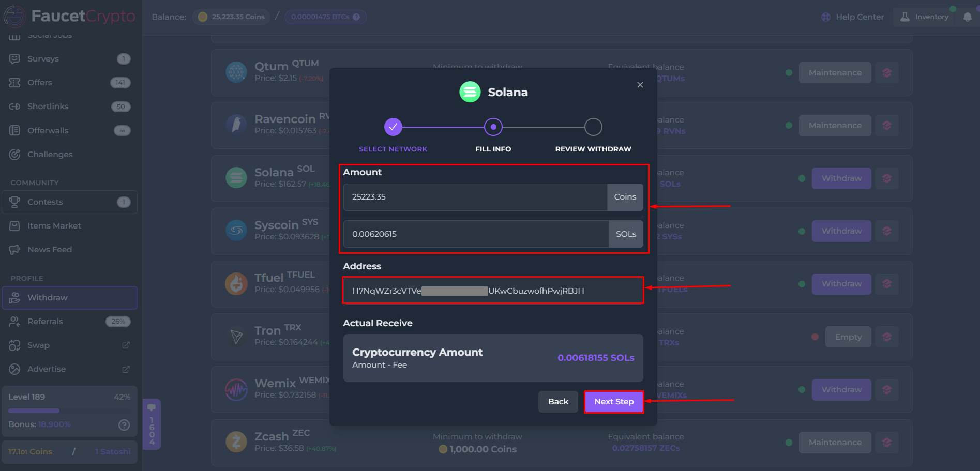Click the 0.00618155 SOLs receive amount
Screen dimensions: 980x471
pyautogui.click(x=596, y=358)
